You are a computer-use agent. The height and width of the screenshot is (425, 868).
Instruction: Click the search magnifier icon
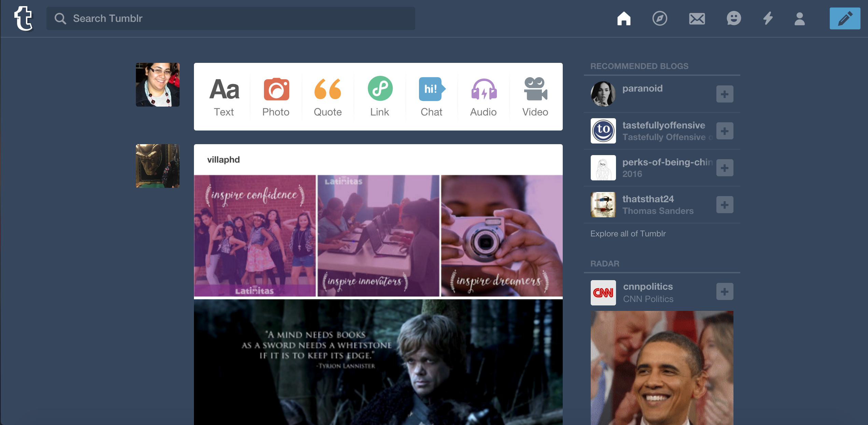[x=60, y=18]
